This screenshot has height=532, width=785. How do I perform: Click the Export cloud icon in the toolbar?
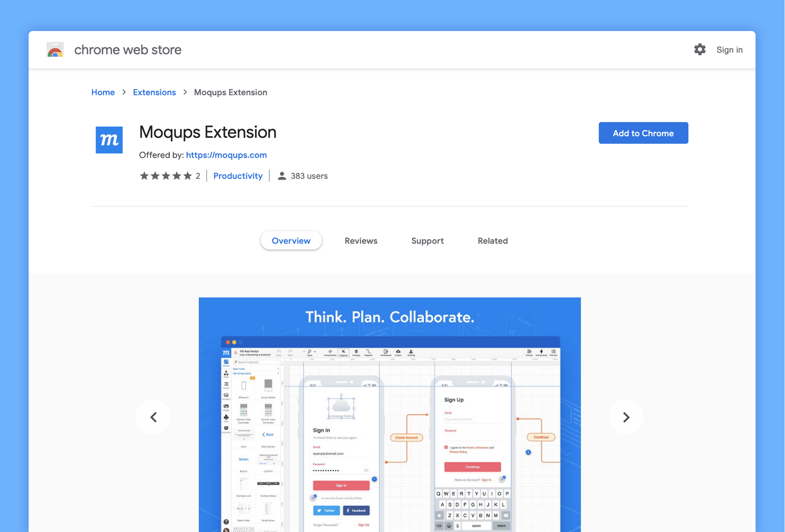399,351
